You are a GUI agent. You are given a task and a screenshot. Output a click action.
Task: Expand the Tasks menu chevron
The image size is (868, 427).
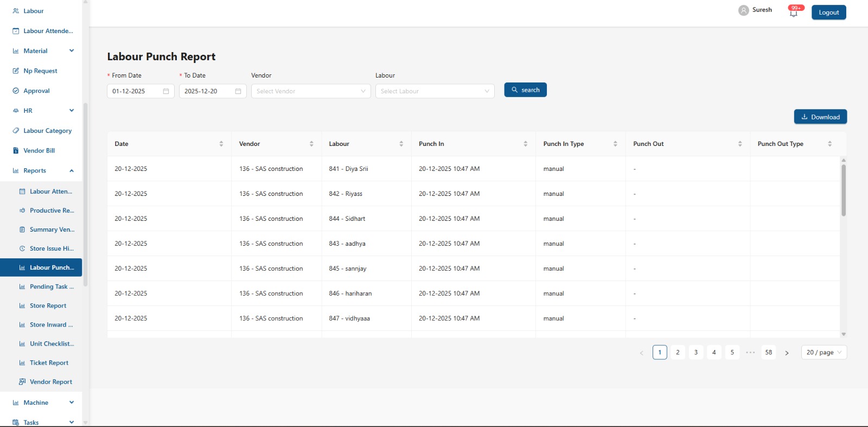(x=72, y=422)
